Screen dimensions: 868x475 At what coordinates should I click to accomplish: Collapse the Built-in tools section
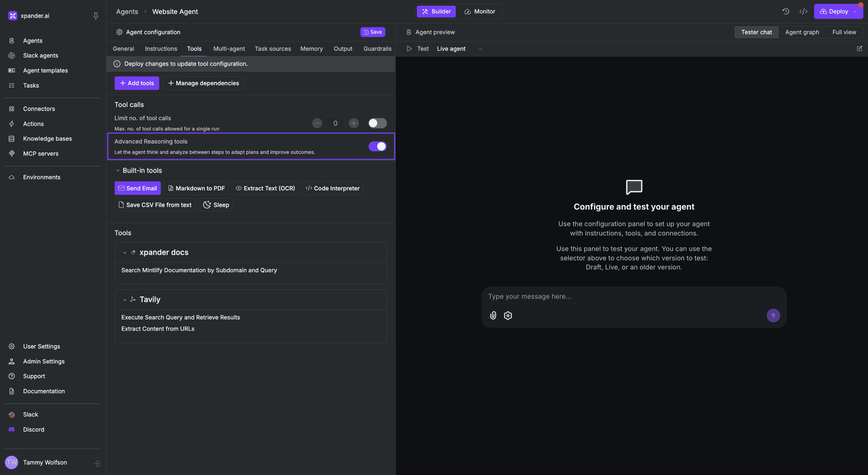click(118, 171)
